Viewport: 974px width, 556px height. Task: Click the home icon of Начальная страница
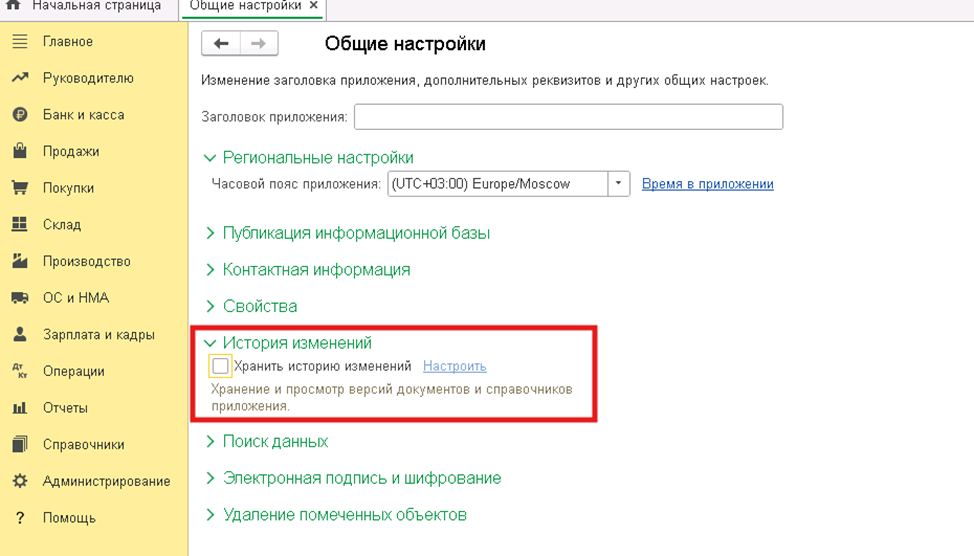click(12, 5)
